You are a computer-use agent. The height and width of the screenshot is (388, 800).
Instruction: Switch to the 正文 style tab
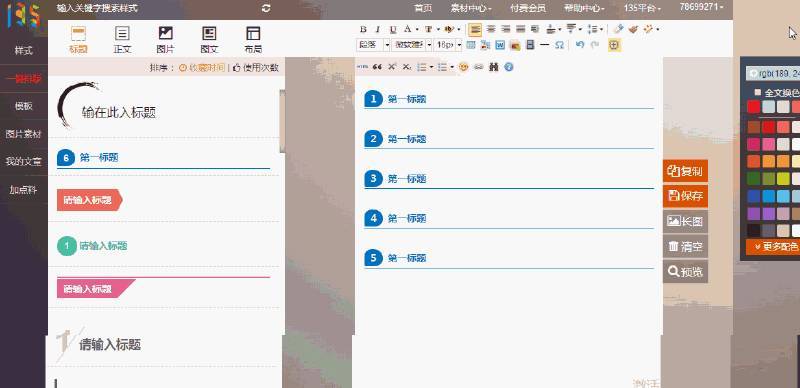tap(122, 40)
